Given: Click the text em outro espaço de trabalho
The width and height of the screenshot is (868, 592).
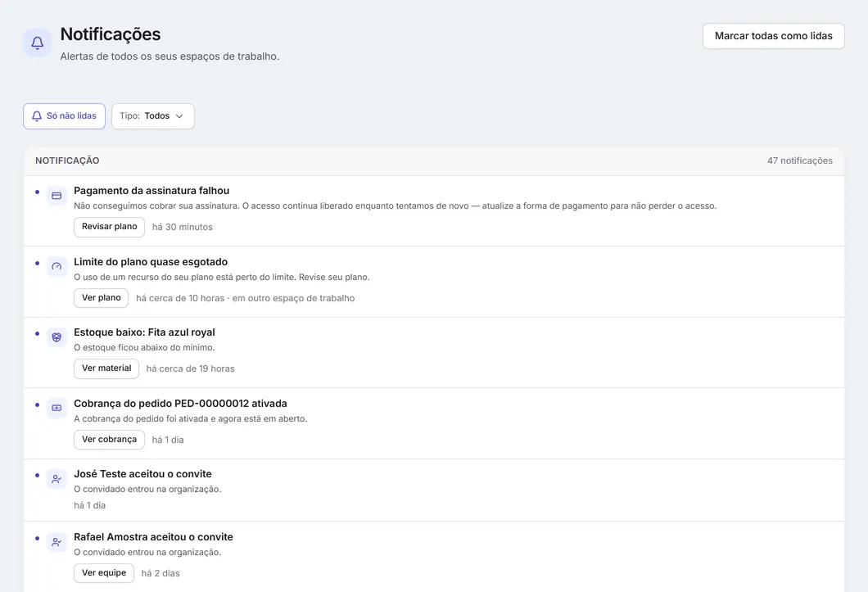Looking at the screenshot, I should (x=293, y=299).
